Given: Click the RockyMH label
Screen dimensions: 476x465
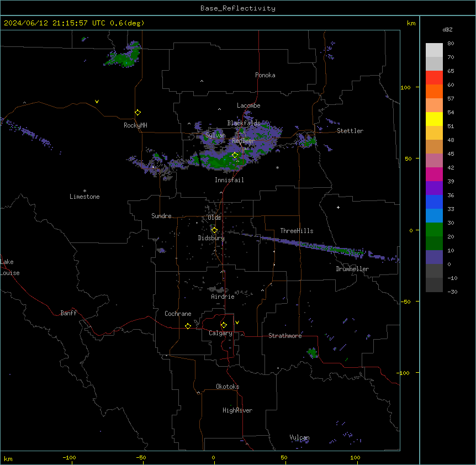Looking at the screenshot, I should [x=135, y=125].
